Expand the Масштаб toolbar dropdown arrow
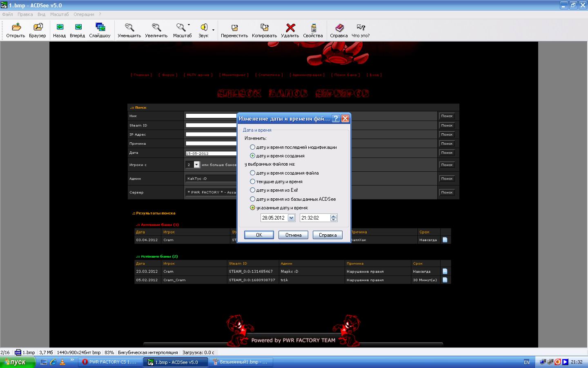The height and width of the screenshot is (368, 588). coord(189,25)
